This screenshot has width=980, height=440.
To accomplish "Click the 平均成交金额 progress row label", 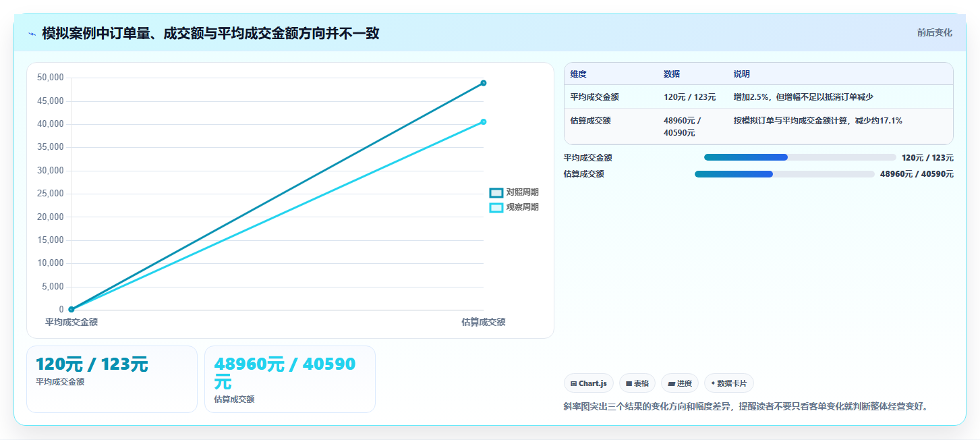I will (x=588, y=157).
